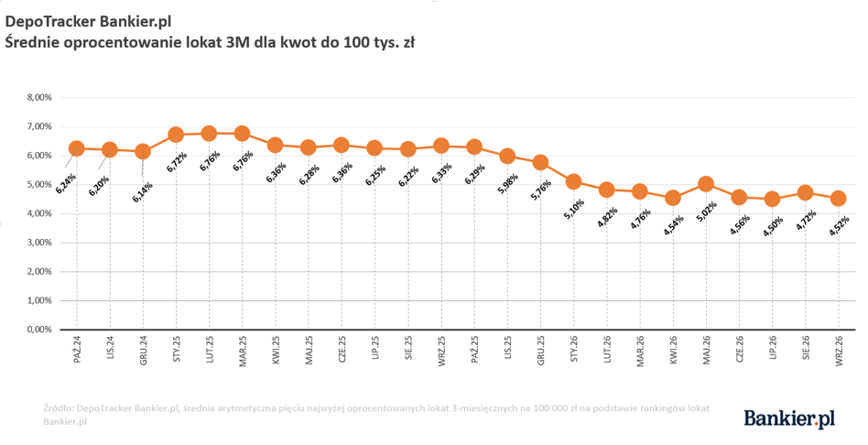Click the DepoTracker Bankier.pl chart title

(88, 22)
